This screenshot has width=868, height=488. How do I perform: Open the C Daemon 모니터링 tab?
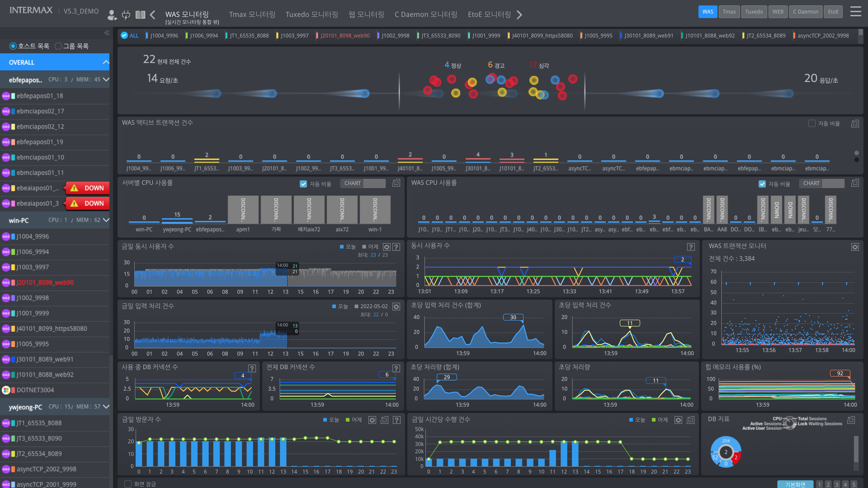tap(426, 14)
